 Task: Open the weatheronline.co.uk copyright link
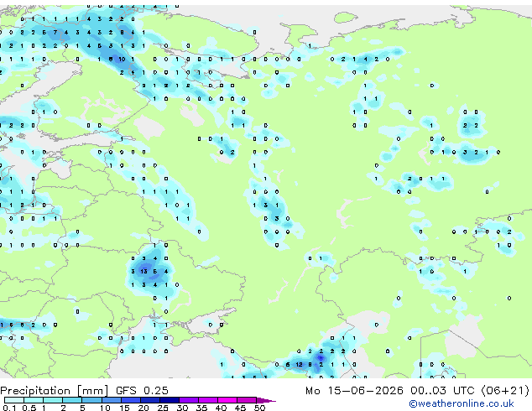click(x=462, y=403)
